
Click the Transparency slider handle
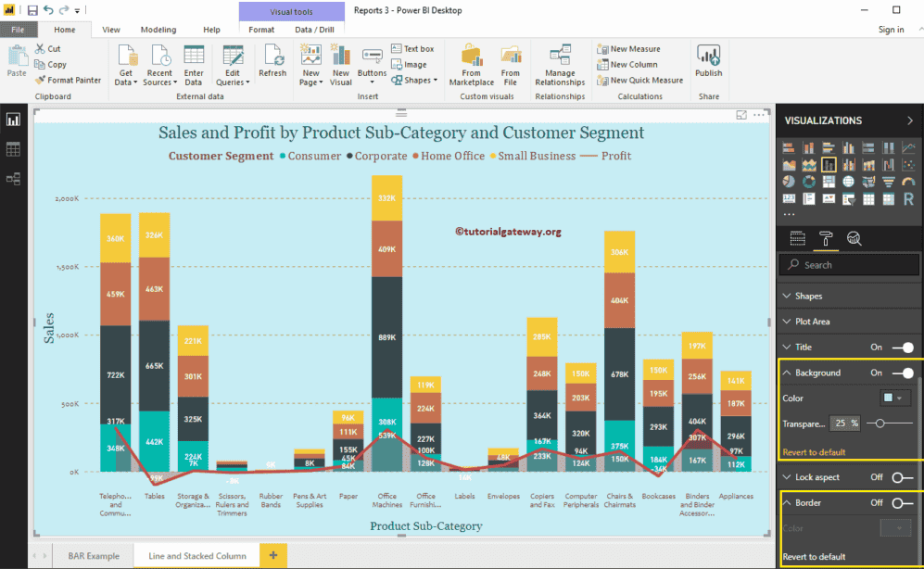pyautogui.click(x=880, y=423)
